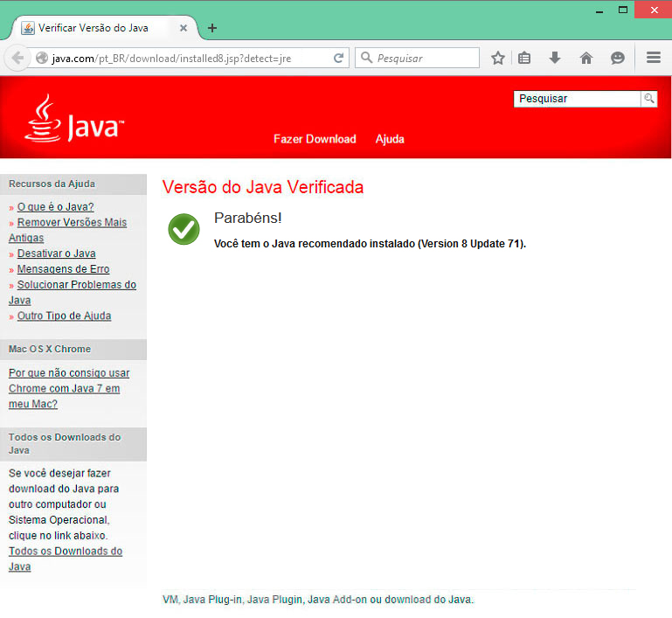Image resolution: width=672 pixels, height=618 pixels.
Task: Click the 'Version 8 Update 71' message
Action: coord(370,244)
